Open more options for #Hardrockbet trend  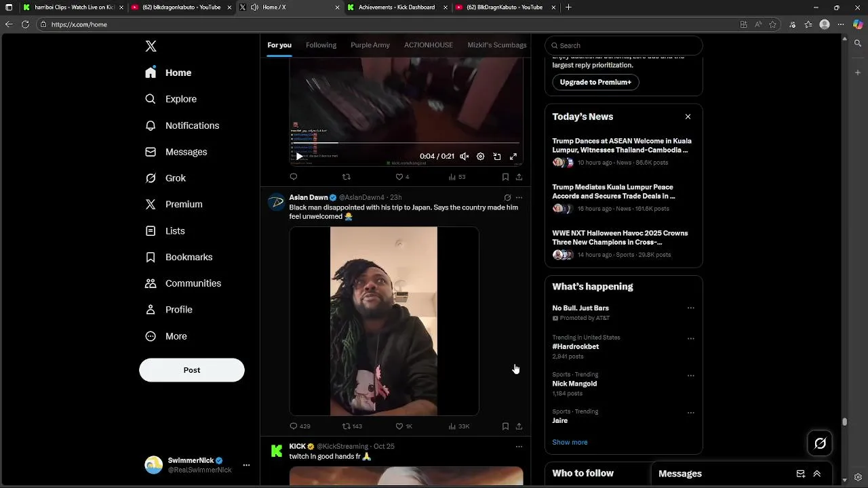point(691,338)
